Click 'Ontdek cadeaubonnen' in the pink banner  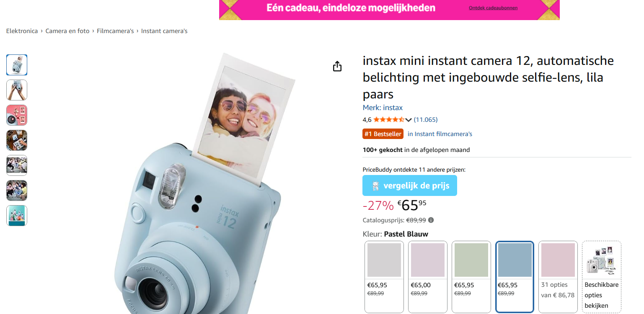pyautogui.click(x=493, y=8)
